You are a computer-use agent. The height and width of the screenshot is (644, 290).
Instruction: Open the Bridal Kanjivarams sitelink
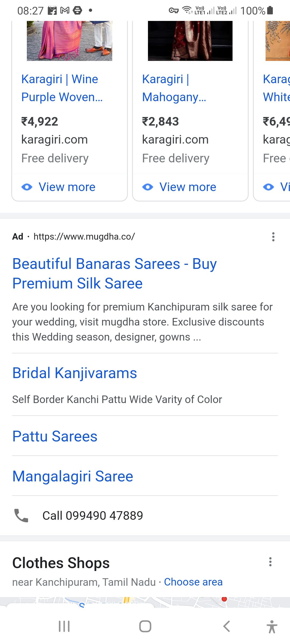[75, 373]
